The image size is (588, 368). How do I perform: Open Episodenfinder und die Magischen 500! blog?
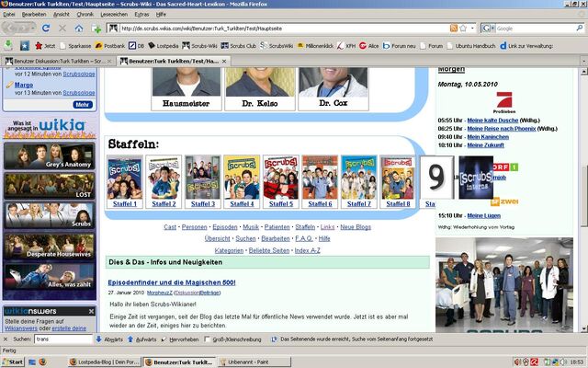172,282
